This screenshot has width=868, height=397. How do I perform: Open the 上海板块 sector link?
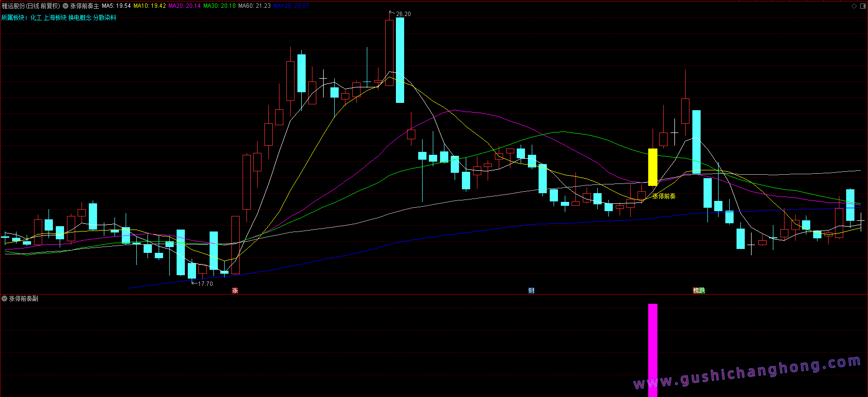[x=55, y=17]
